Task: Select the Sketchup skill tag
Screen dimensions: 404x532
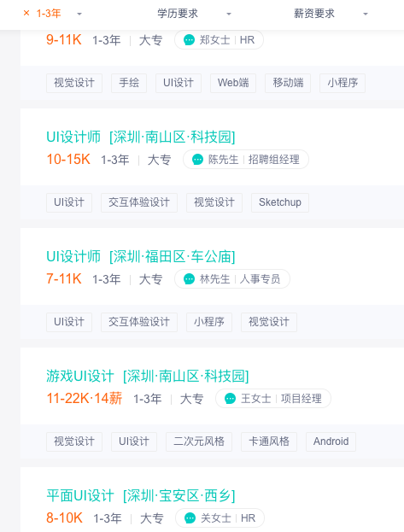Action: point(280,202)
